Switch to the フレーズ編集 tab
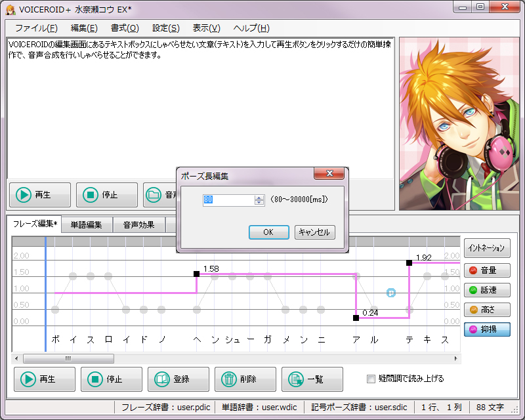This screenshot has height=420, width=525. (35, 224)
